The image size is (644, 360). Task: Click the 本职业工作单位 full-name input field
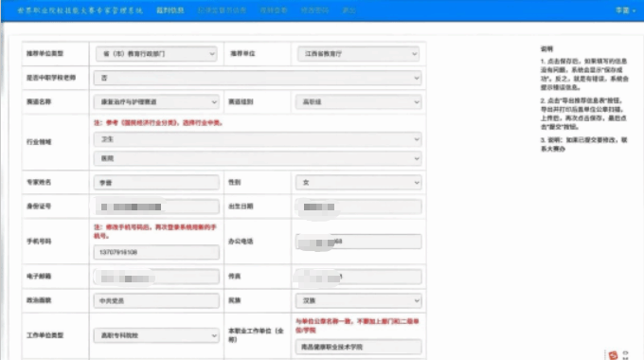[358, 347]
